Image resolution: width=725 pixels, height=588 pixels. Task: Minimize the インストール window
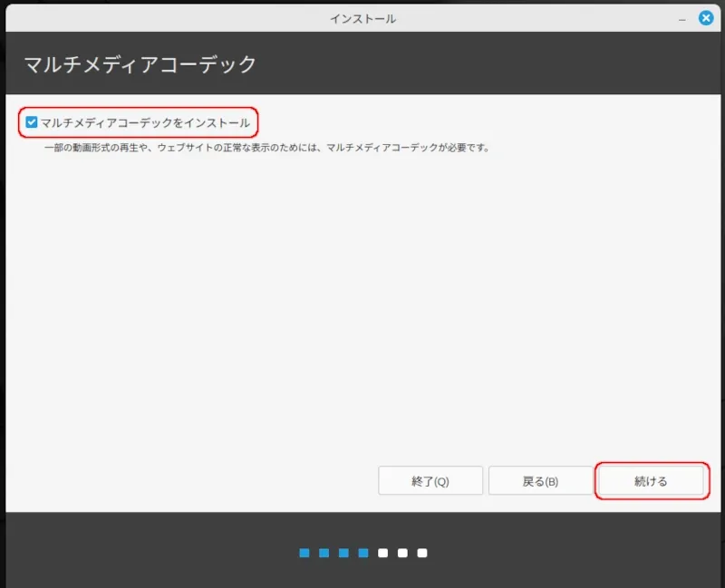coord(681,19)
